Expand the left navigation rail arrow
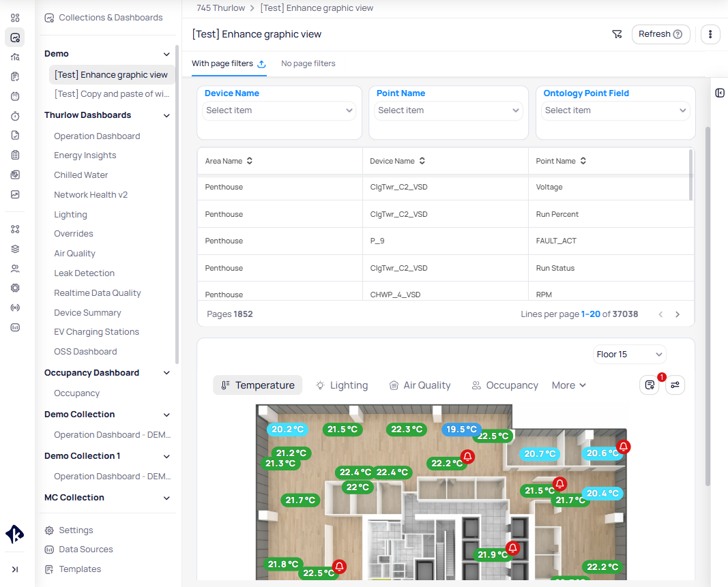 15,569
